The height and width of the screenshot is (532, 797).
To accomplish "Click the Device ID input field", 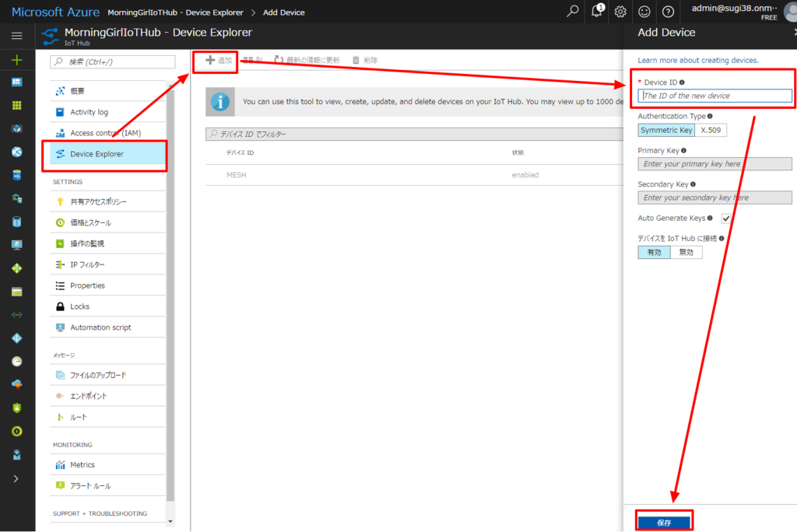I will point(714,96).
